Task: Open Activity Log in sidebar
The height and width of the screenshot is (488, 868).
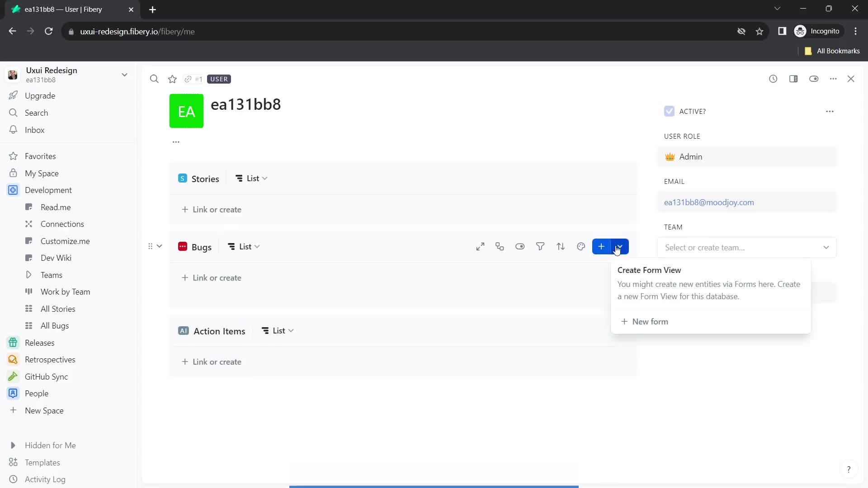Action: pos(45,479)
